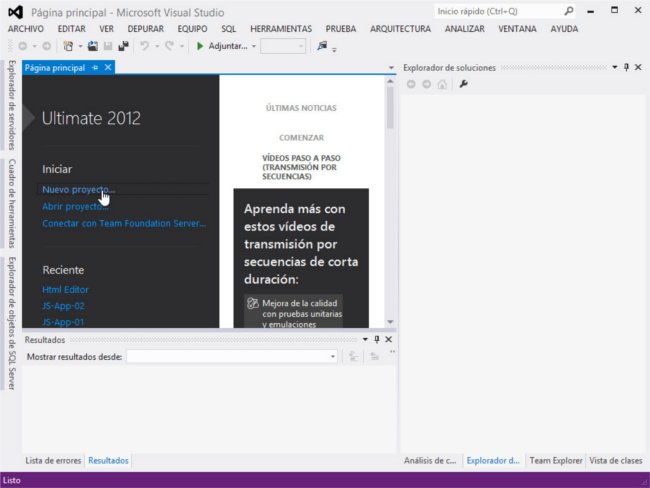
Task: Open Explorador de servidores side tab
Action: tap(12, 105)
